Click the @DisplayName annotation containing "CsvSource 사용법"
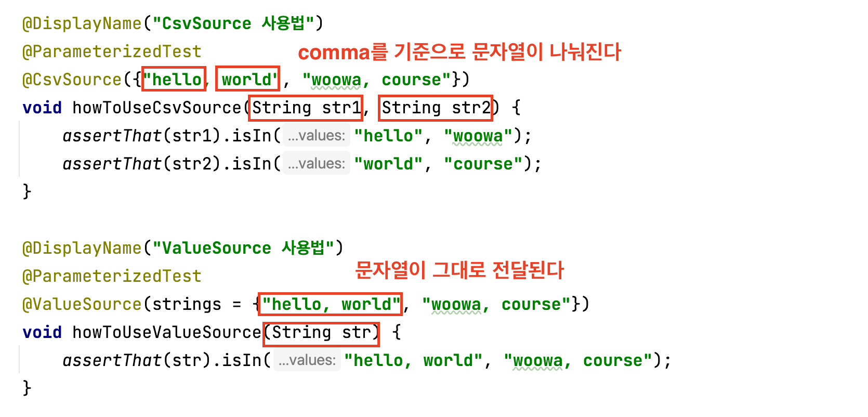The width and height of the screenshot is (868, 417). pos(173,23)
